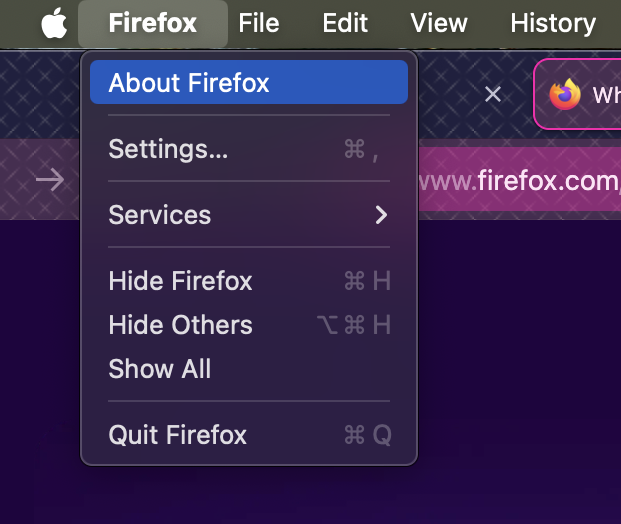Open the History menu
The height and width of the screenshot is (524, 621).
[x=553, y=23]
